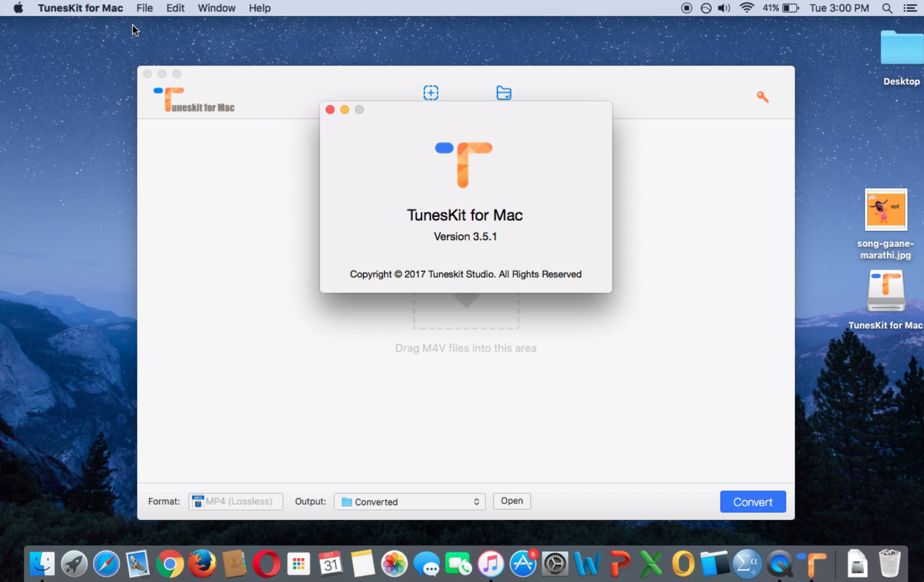Click the screen recording status icon in menu bar

coord(686,8)
